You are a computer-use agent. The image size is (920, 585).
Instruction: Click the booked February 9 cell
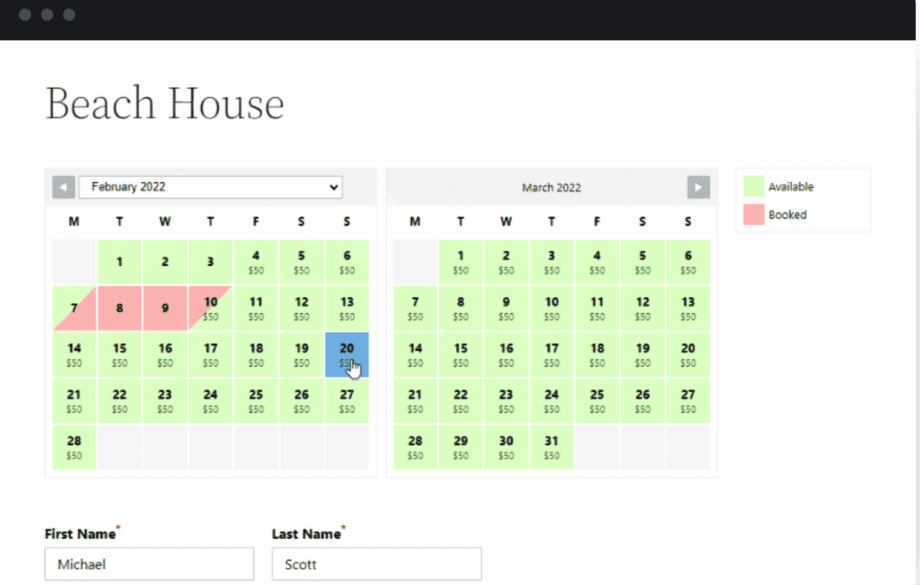(x=165, y=308)
